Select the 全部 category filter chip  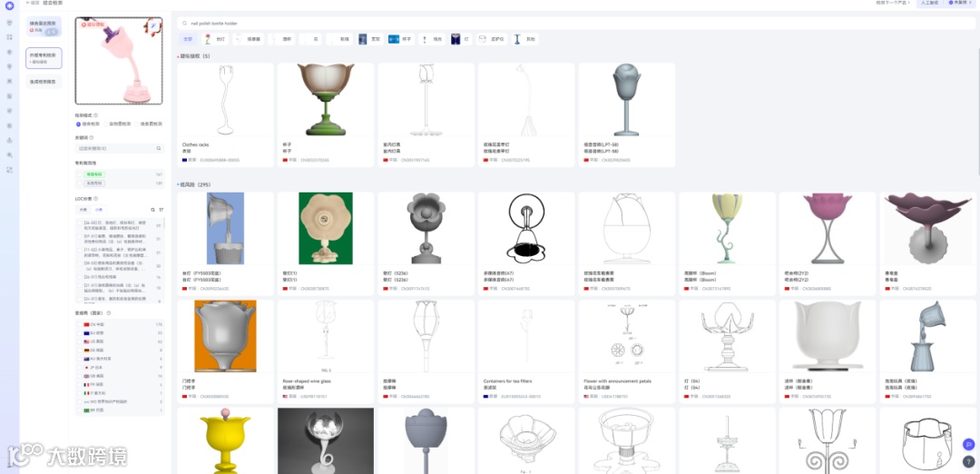pyautogui.click(x=188, y=39)
